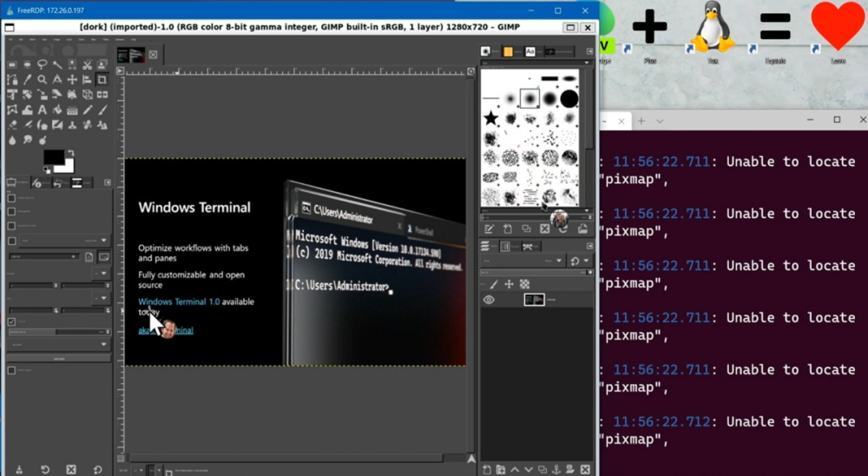Open the tab menu of Brushes dock

coord(590,52)
